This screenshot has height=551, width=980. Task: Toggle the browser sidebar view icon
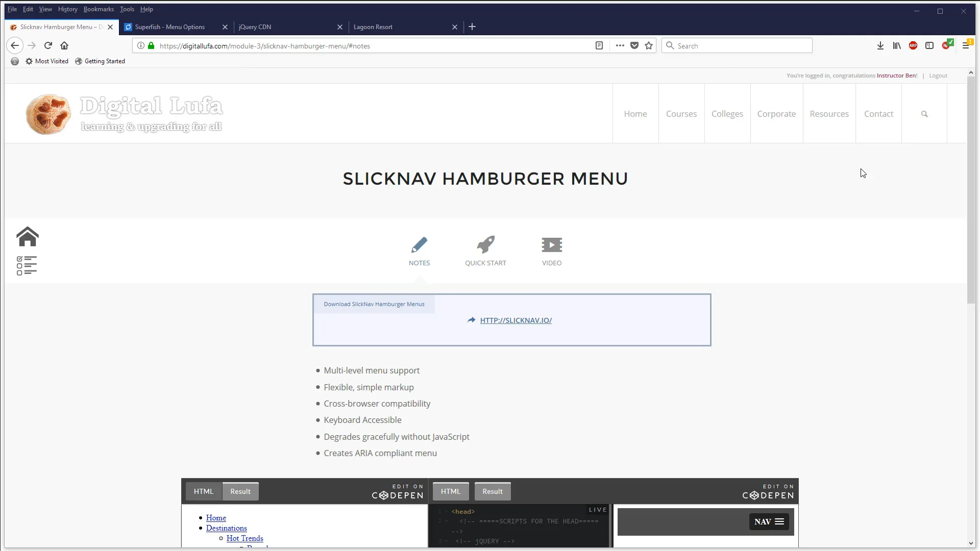929,45
